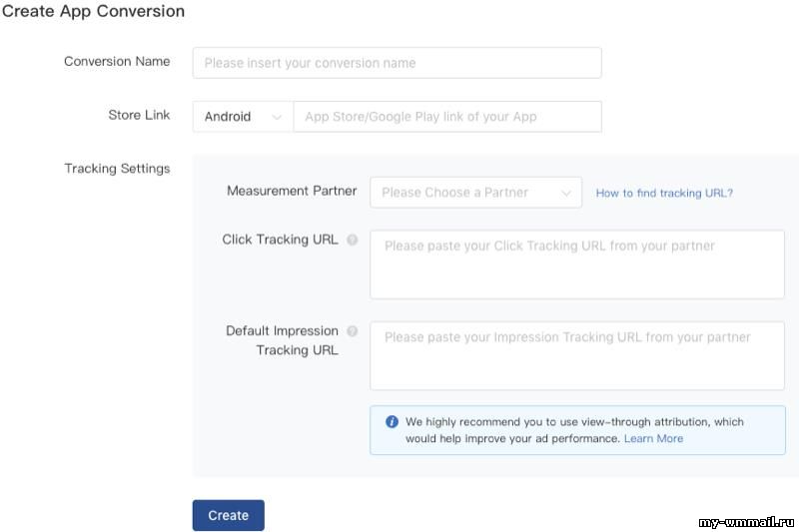Click the Create button
The width and height of the screenshot is (799, 532).
coord(229,515)
